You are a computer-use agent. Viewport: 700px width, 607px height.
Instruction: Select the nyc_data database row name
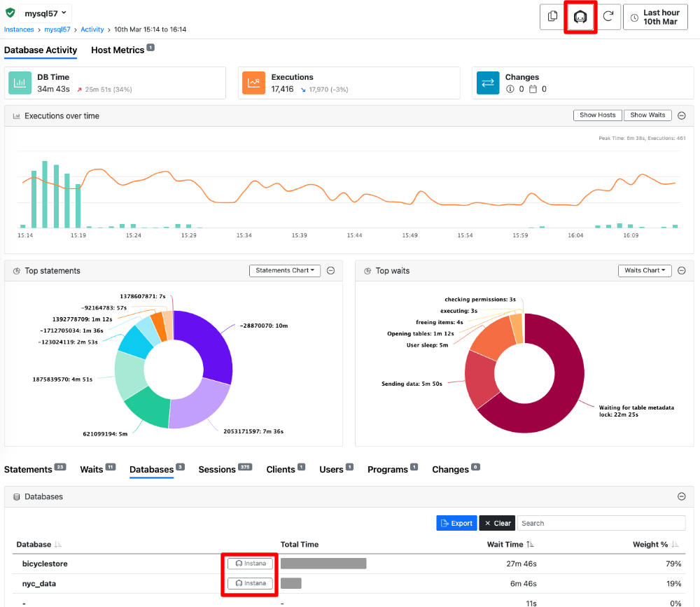coord(38,584)
